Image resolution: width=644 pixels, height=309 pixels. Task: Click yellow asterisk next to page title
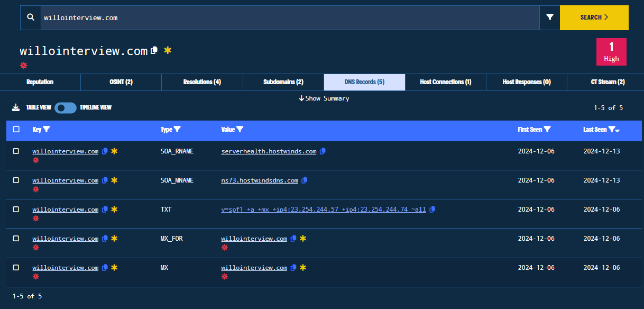(168, 50)
